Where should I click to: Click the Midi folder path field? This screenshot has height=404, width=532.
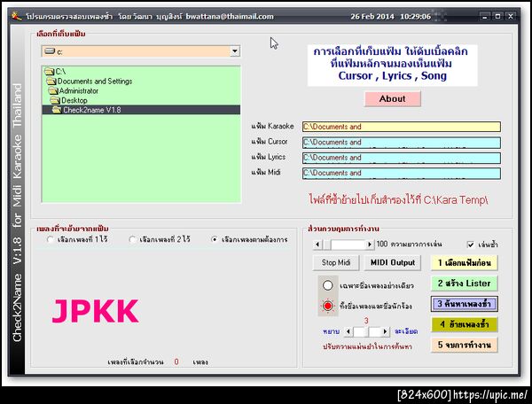coord(402,173)
